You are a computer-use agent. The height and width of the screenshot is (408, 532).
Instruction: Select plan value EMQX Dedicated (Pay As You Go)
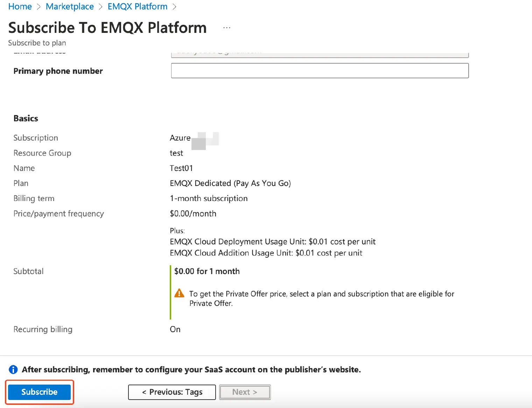click(230, 183)
